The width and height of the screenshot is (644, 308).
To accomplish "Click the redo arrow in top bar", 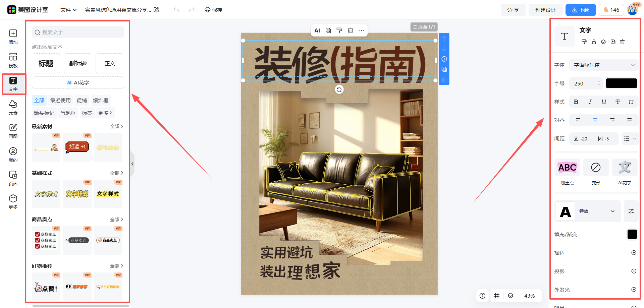I will tap(192, 10).
